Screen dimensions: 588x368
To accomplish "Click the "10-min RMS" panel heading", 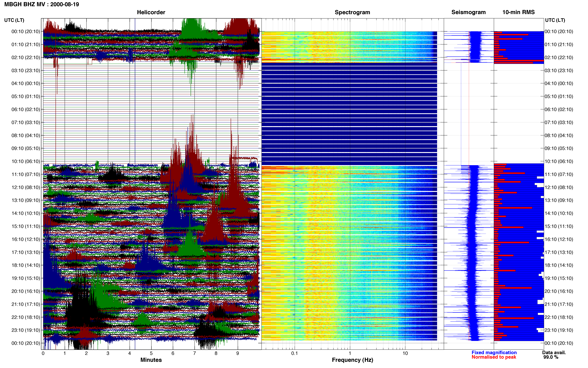I will click(518, 12).
